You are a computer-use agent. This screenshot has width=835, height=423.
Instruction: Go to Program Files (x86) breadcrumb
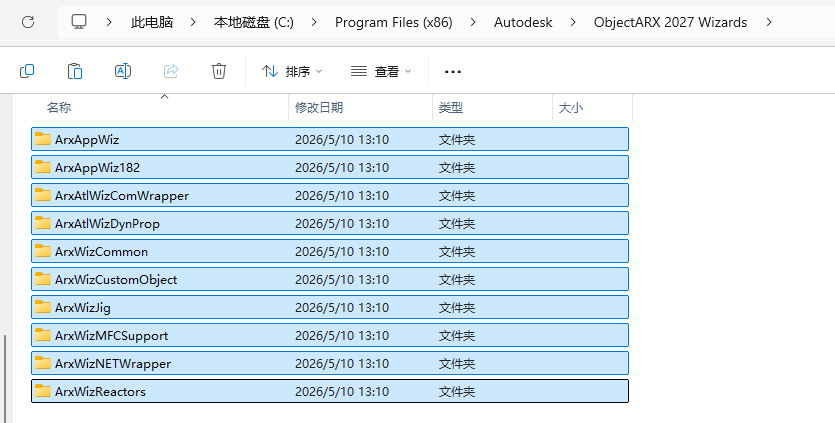pos(394,22)
